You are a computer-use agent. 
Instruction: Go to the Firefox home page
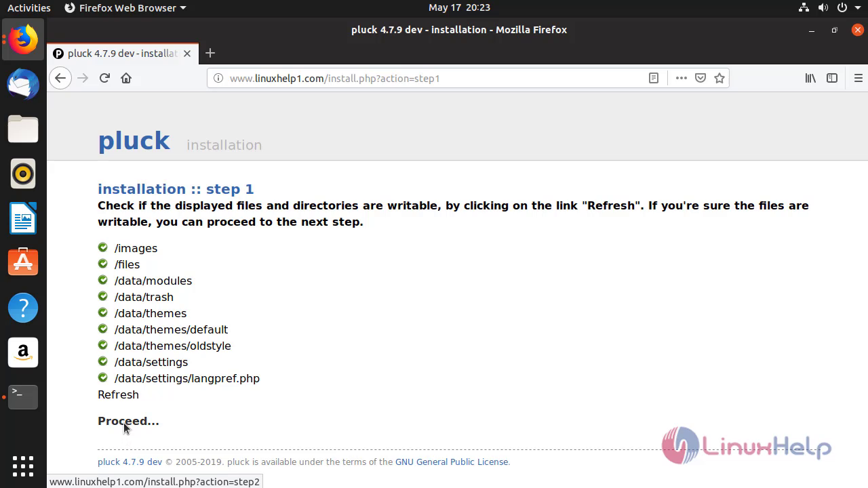[126, 78]
